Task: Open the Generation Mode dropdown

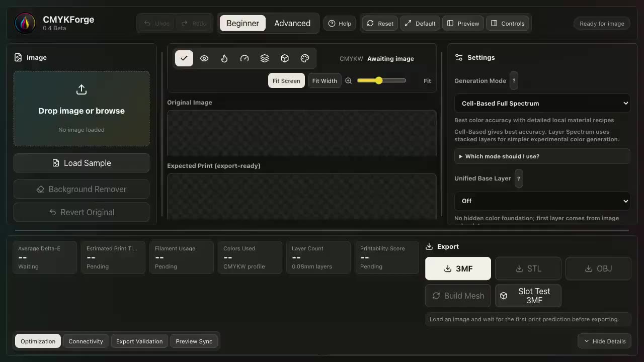Action: tap(542, 103)
